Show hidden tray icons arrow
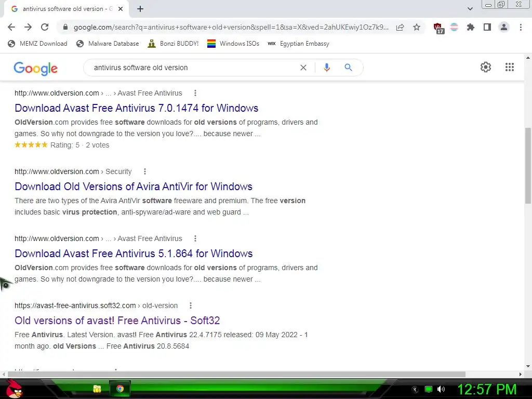532x399 pixels. tap(415, 389)
